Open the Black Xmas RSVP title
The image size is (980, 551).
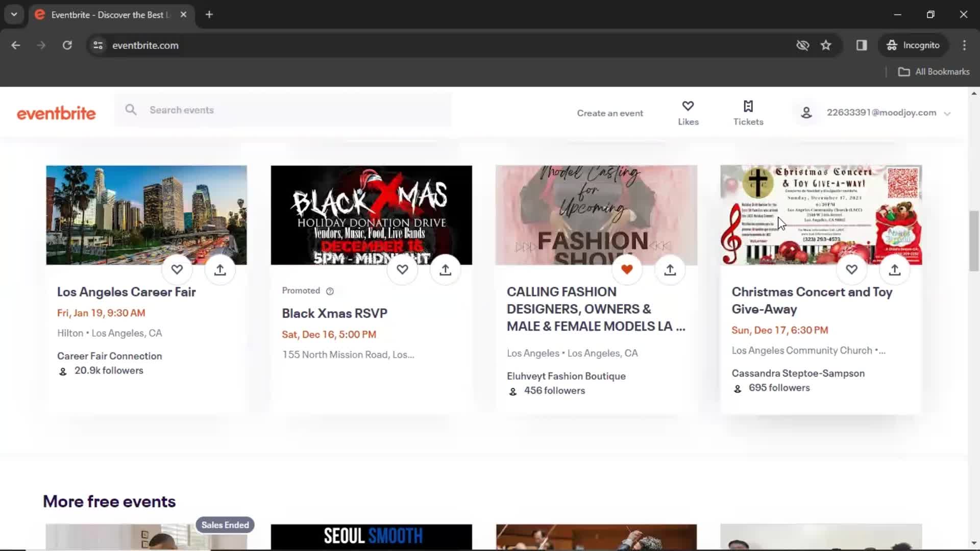tap(335, 313)
